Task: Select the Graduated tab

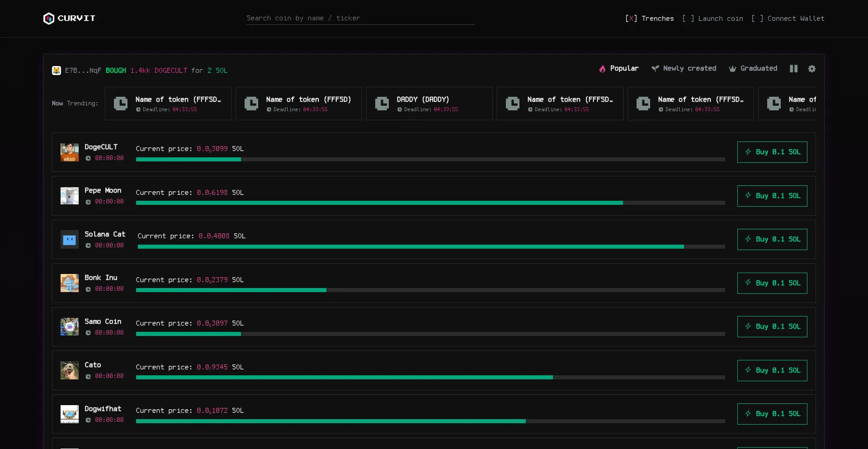Action: coord(753,69)
